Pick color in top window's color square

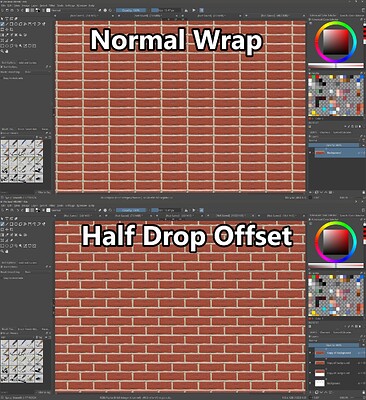336,42
